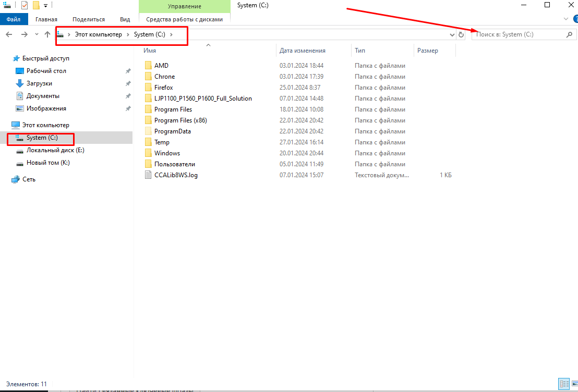578x392 pixels.
Task: Open the Quick Access Toolbar customize dropdown
Action: tap(45, 5)
